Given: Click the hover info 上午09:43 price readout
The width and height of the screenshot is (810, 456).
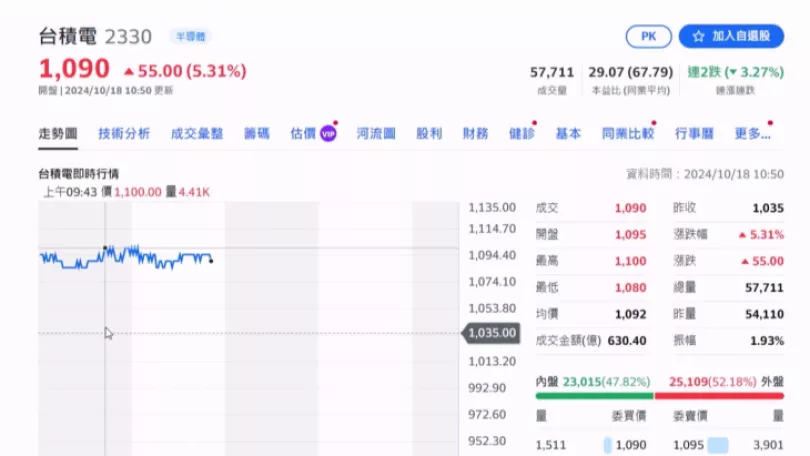Looking at the screenshot, I should point(127,192).
